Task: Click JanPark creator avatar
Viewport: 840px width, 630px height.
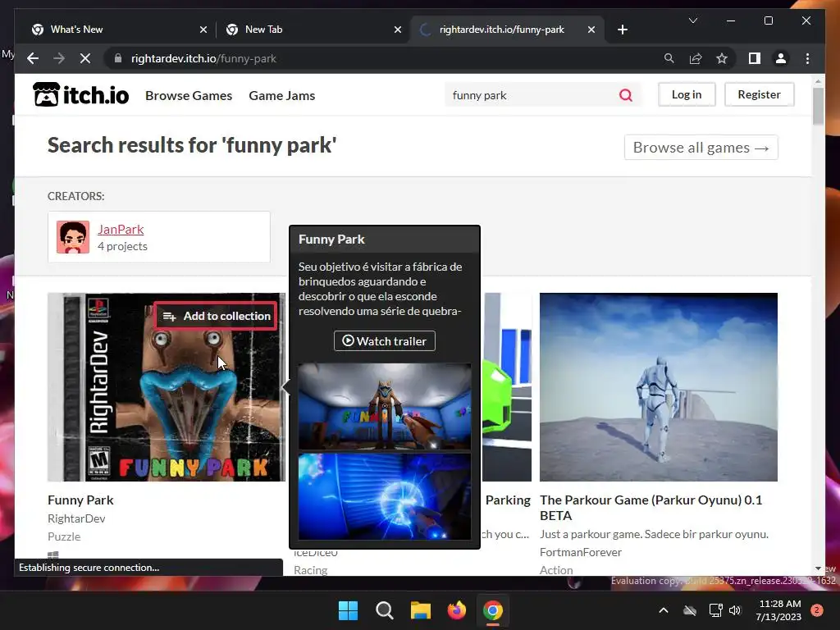Action: click(x=73, y=237)
